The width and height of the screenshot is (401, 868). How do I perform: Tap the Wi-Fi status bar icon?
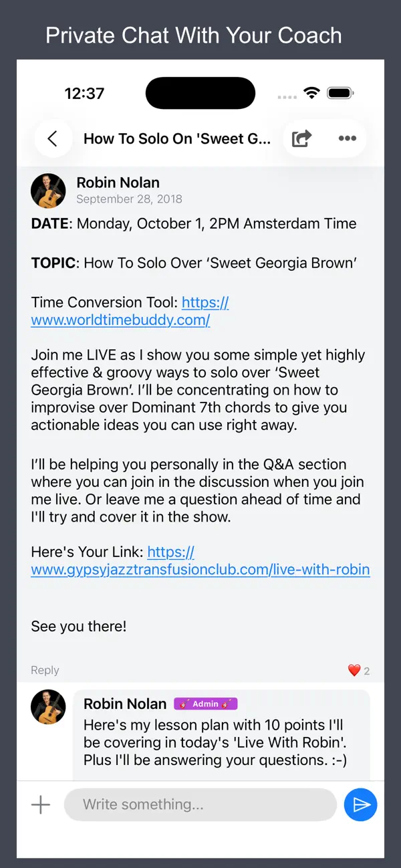(x=311, y=93)
